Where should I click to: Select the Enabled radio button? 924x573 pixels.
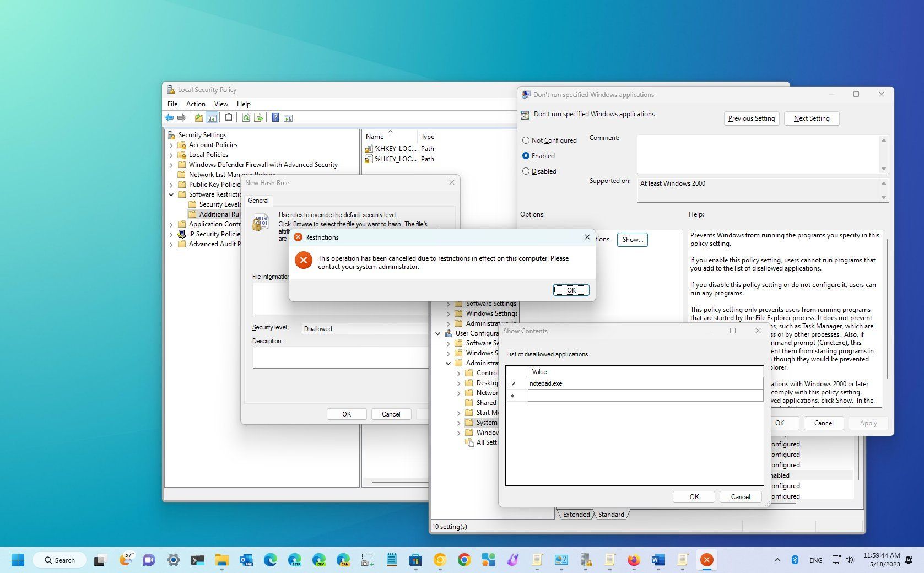(526, 155)
